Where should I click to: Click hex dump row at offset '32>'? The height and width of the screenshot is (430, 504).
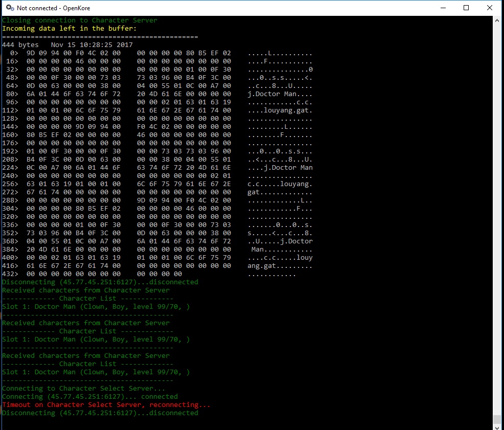[x=159, y=70]
